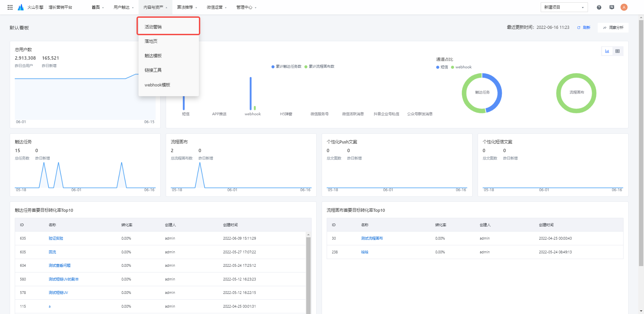Open the 测试查看问题 task link

pos(59,265)
